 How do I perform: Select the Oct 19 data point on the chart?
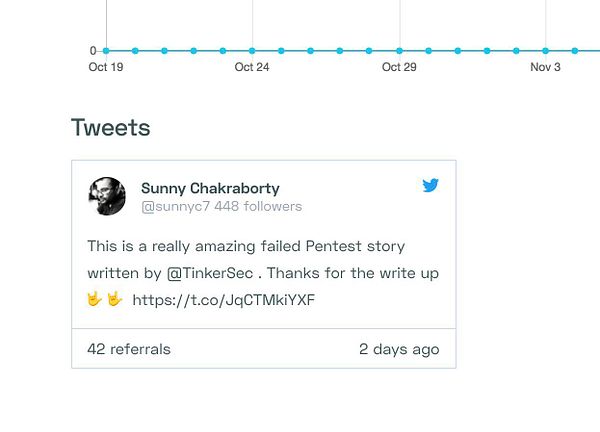pyautogui.click(x=105, y=51)
